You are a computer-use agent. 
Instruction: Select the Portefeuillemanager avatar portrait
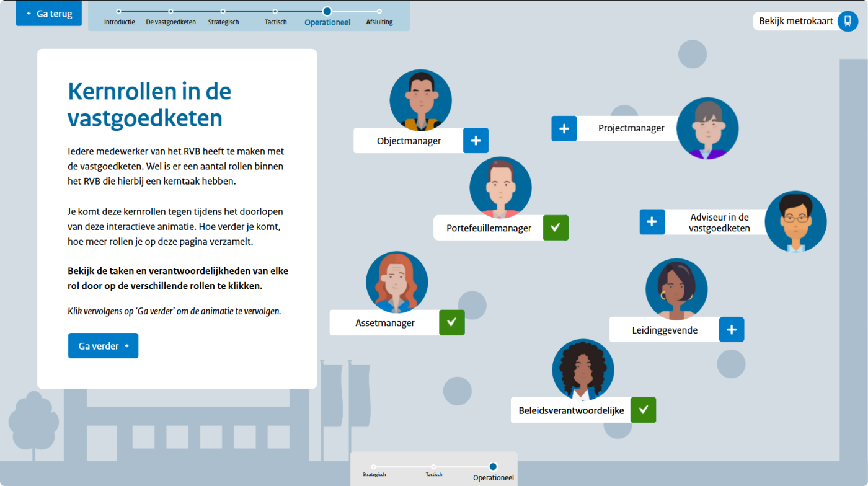pos(500,187)
